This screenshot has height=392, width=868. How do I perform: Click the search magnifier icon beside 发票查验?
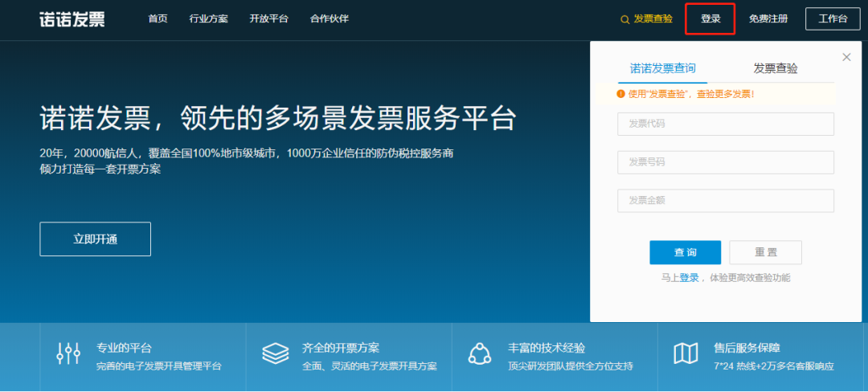(x=625, y=19)
